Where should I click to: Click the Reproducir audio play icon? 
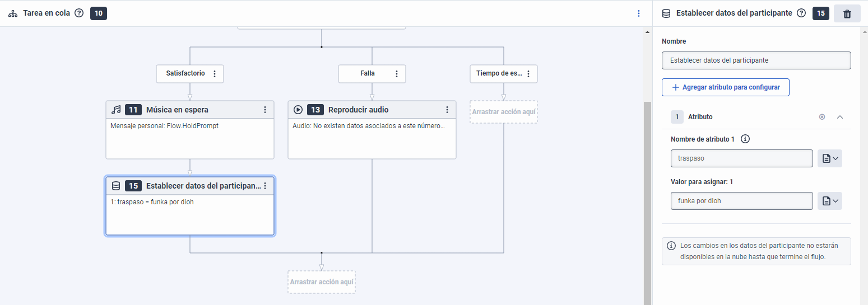tap(298, 110)
